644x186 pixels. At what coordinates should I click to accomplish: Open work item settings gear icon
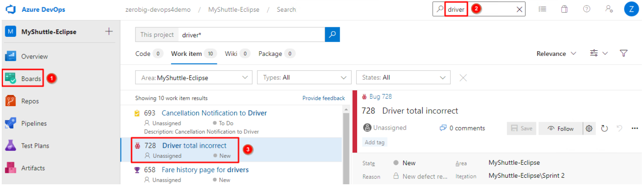click(589, 128)
